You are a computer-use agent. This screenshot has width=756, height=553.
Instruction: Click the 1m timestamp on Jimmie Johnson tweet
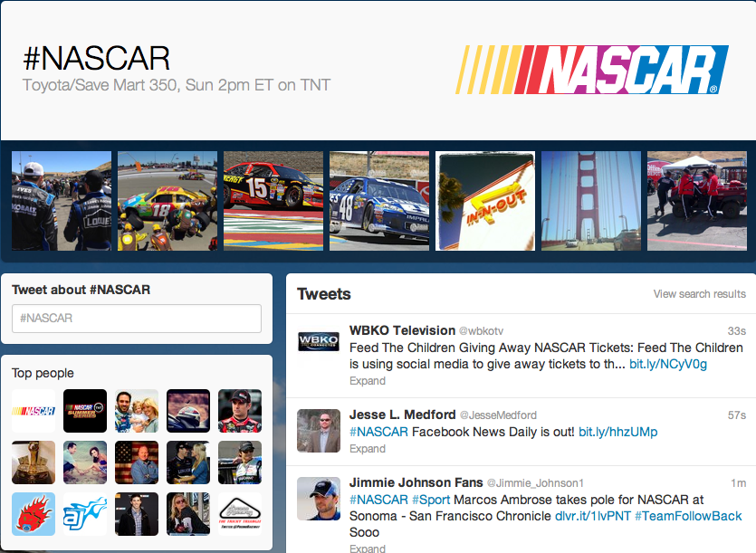click(x=739, y=483)
